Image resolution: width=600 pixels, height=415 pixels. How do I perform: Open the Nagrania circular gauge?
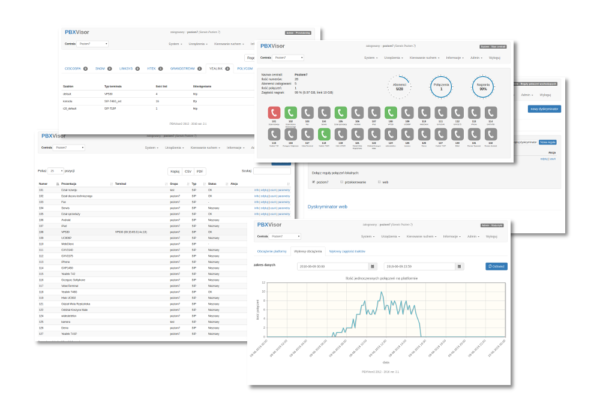tap(483, 87)
